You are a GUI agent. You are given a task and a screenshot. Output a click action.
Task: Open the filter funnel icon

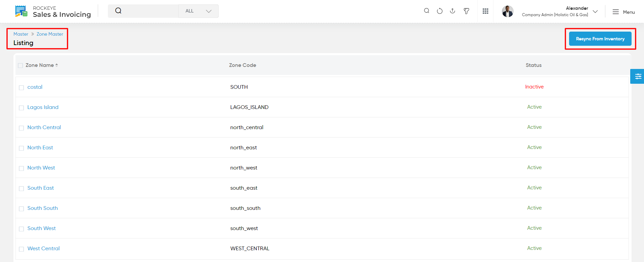466,11
